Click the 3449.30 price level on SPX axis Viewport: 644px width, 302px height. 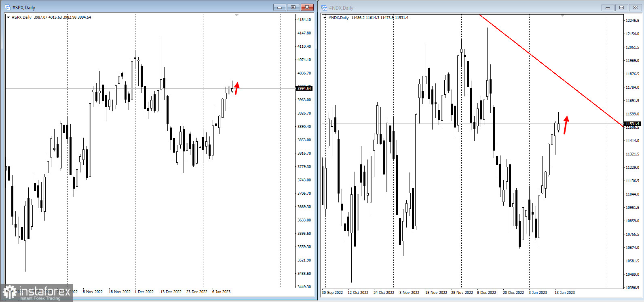click(304, 287)
